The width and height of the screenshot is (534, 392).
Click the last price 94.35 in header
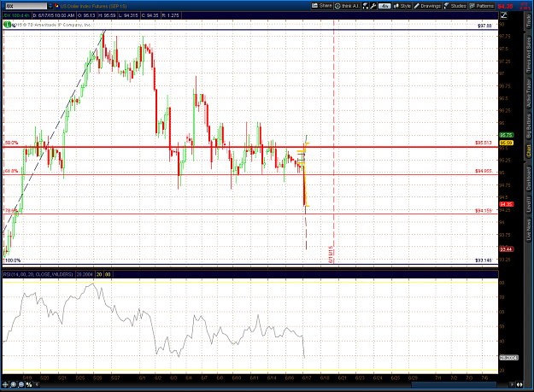pos(505,6)
